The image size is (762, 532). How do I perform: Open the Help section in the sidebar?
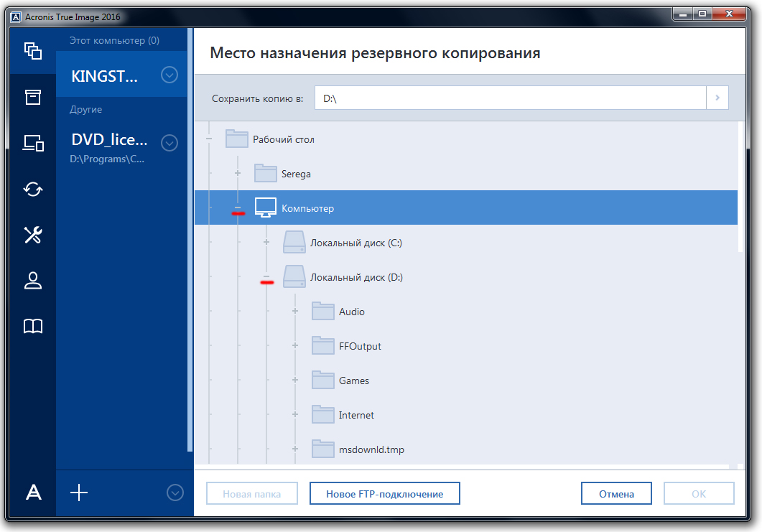32,327
